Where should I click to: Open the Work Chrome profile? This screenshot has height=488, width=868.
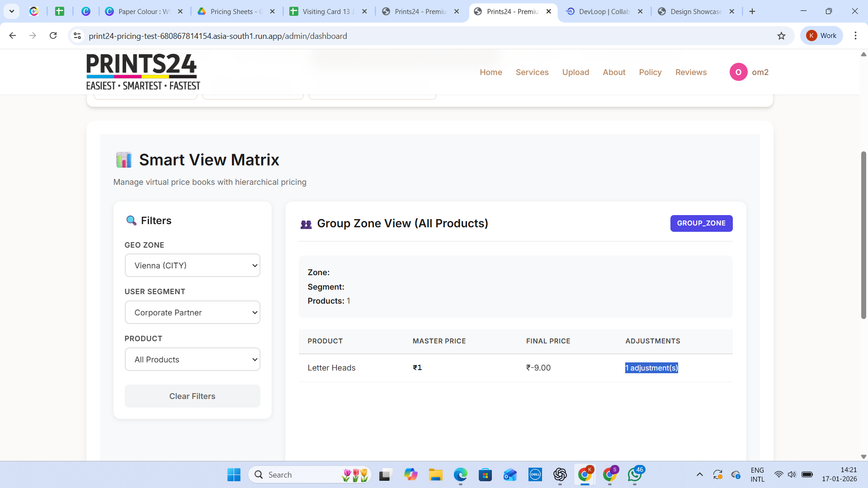coord(821,35)
